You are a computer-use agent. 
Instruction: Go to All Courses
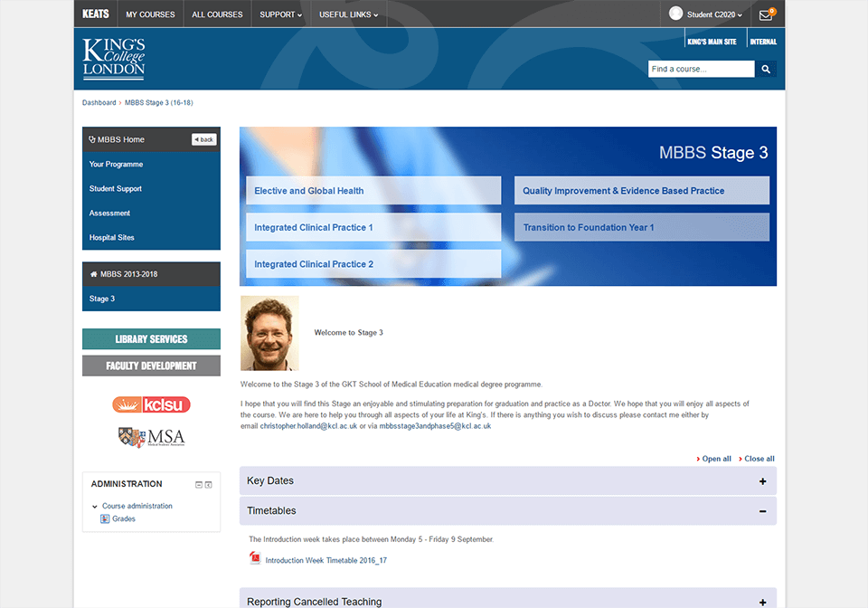pyautogui.click(x=217, y=14)
